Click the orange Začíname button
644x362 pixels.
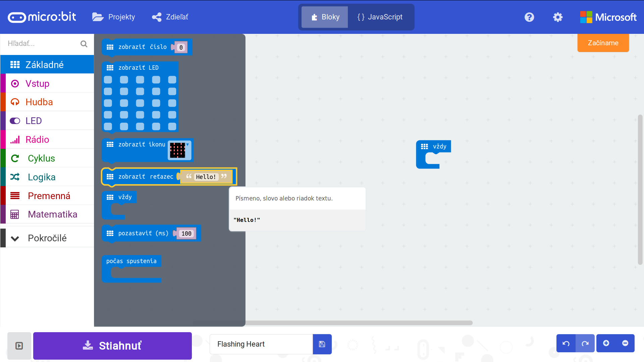603,43
